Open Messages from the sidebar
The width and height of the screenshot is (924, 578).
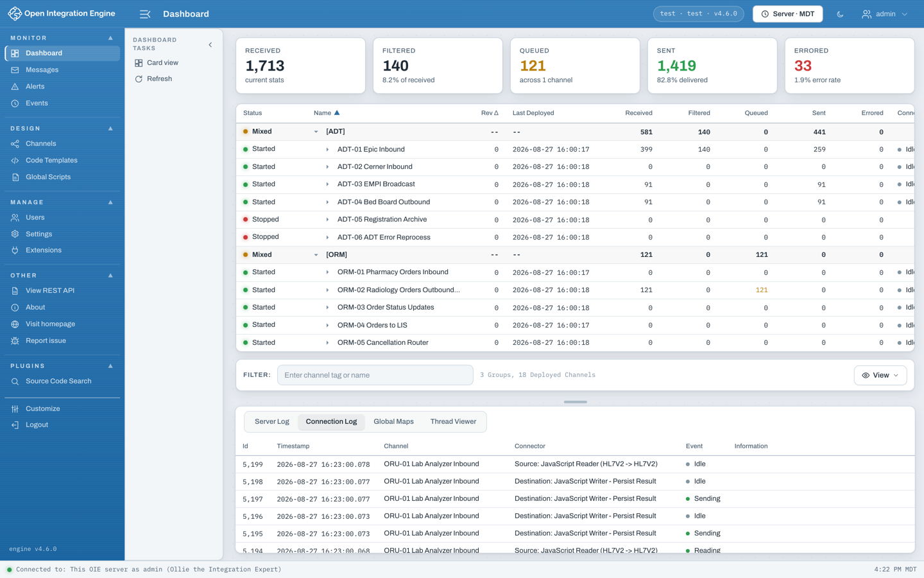pos(62,70)
